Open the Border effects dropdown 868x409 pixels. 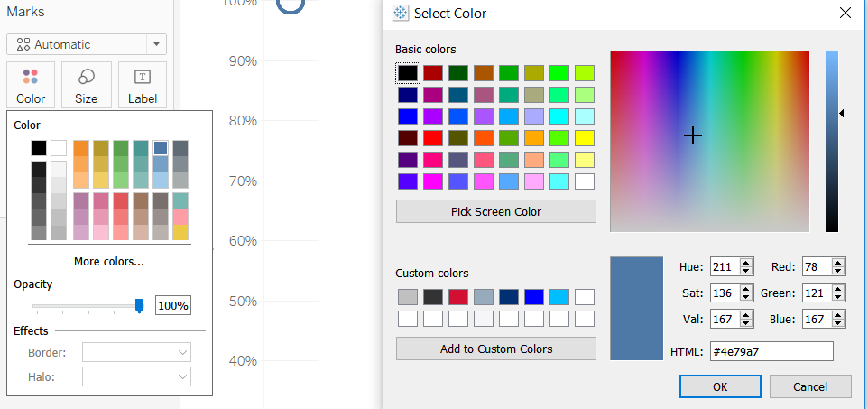pos(137,352)
